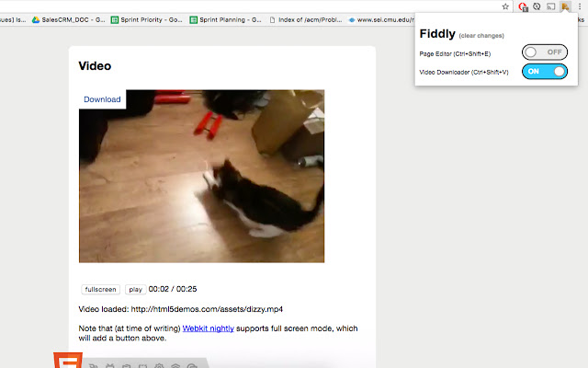This screenshot has width=588, height=368.
Task: Click the HTML5 logo badge
Action: (x=68, y=361)
